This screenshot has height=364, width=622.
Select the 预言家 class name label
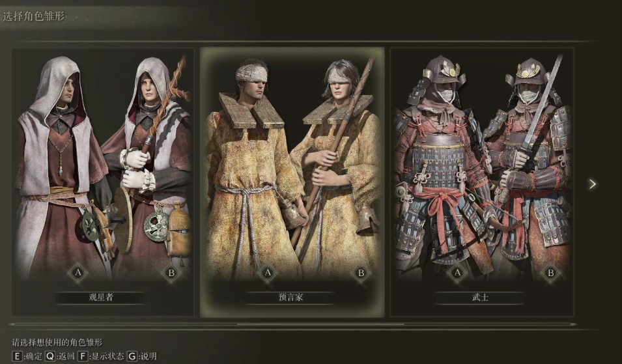click(290, 298)
